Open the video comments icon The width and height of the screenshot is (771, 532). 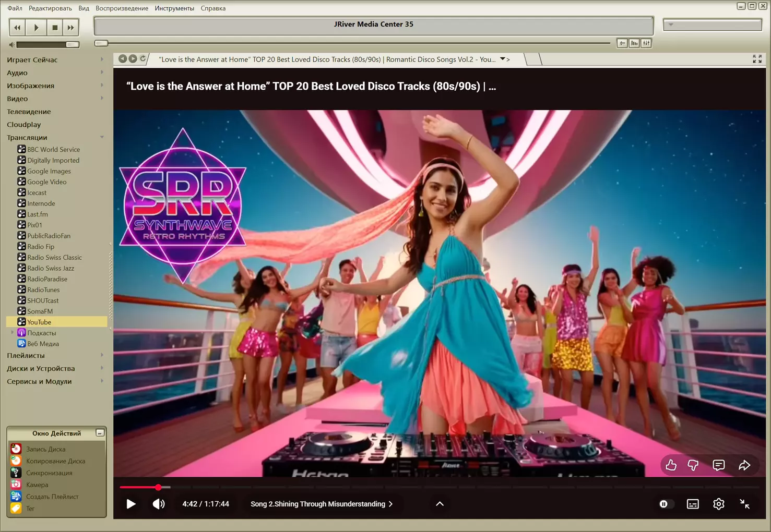pos(719,465)
